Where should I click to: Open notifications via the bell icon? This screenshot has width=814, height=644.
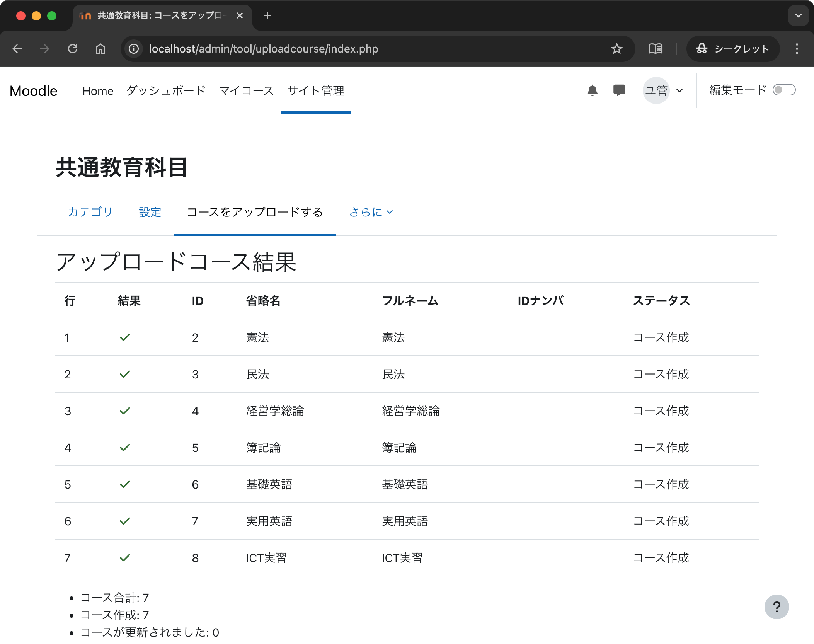(592, 90)
